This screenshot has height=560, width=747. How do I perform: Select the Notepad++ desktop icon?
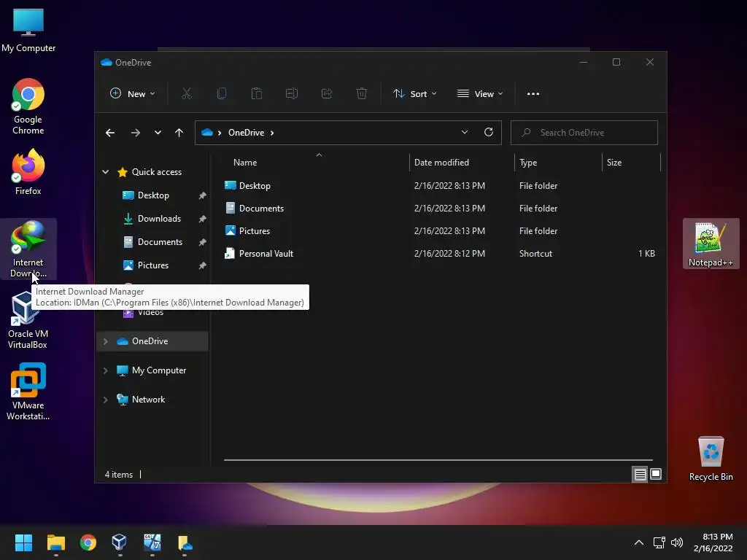711,244
